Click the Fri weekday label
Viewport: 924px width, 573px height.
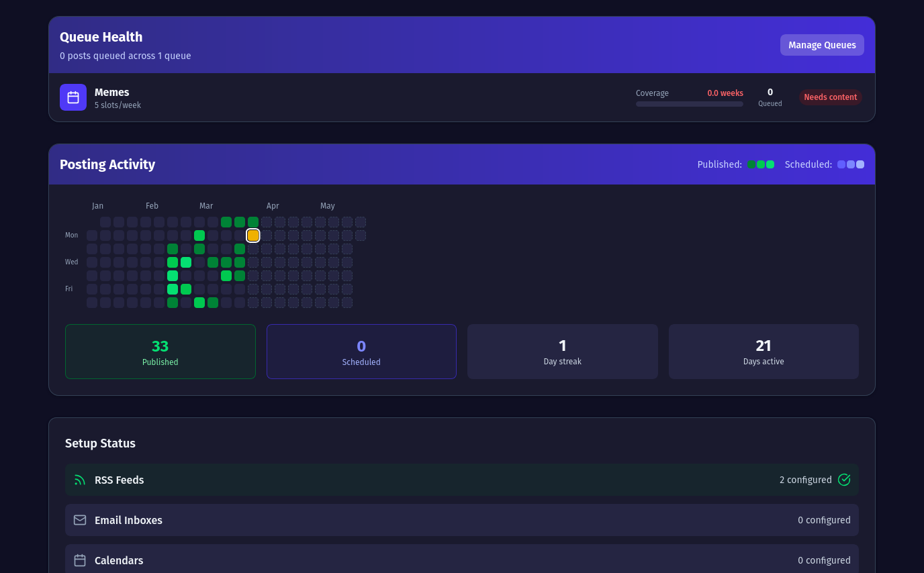(68, 289)
